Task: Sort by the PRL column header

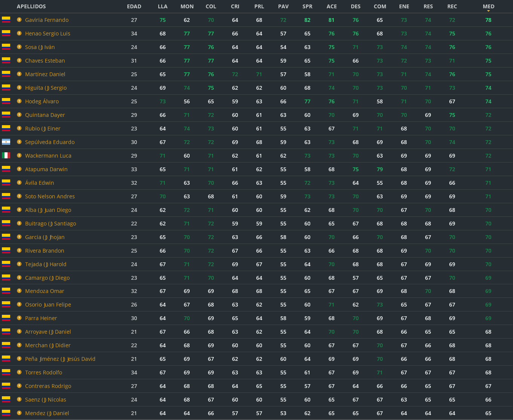Action: pos(259,6)
